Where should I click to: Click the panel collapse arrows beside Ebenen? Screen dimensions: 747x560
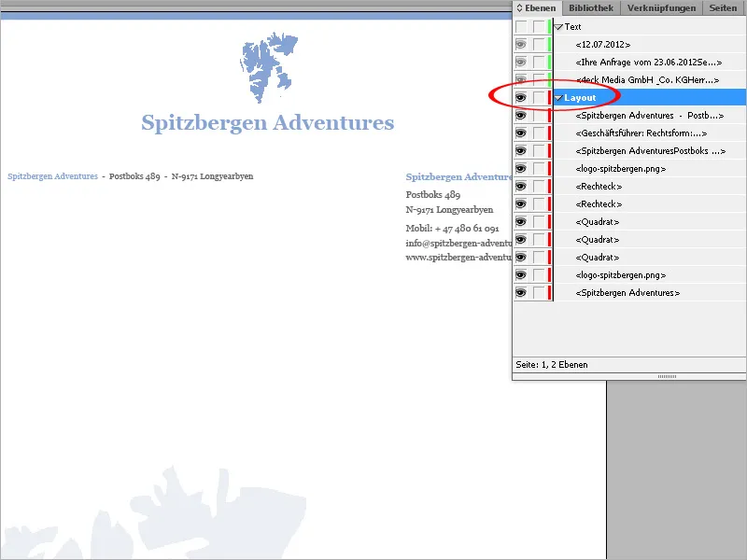[x=519, y=8]
